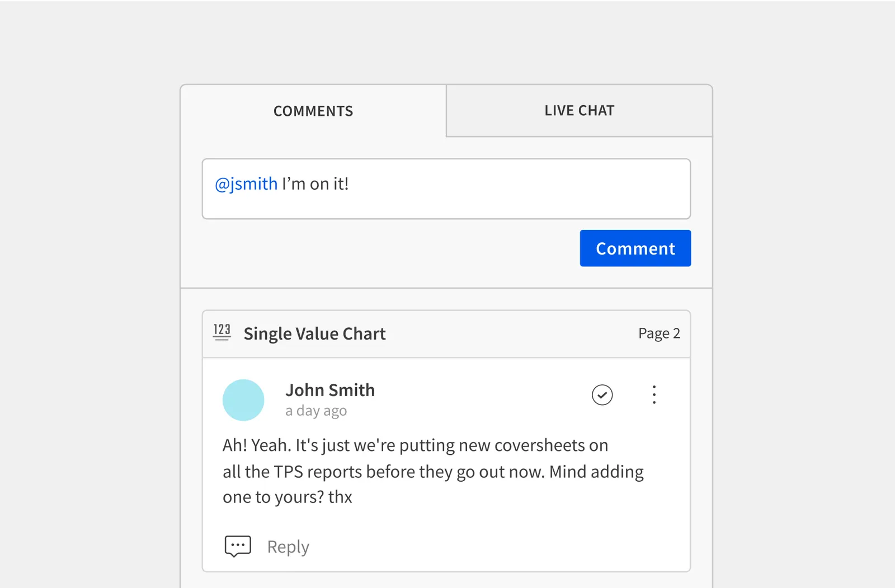Expand the comment options via the vertical dots

point(654,395)
